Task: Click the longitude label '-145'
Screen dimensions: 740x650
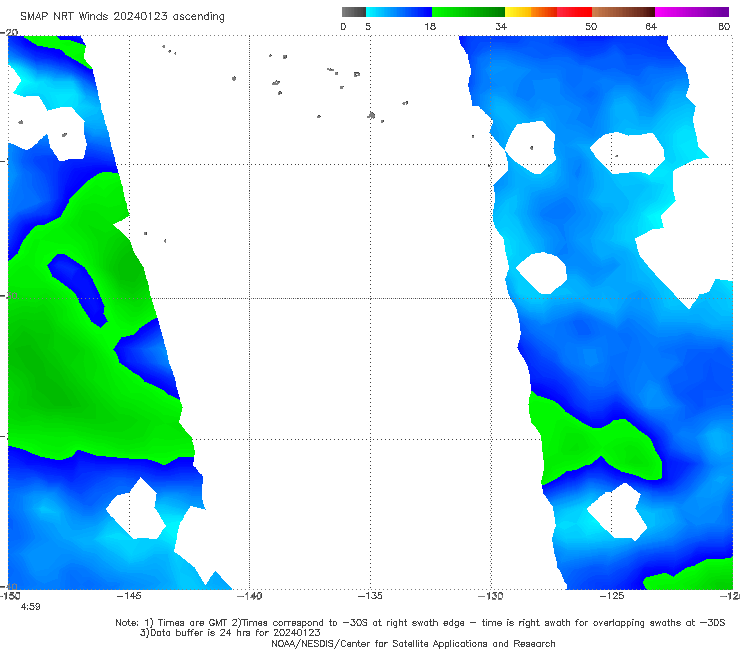Action: pos(129,596)
